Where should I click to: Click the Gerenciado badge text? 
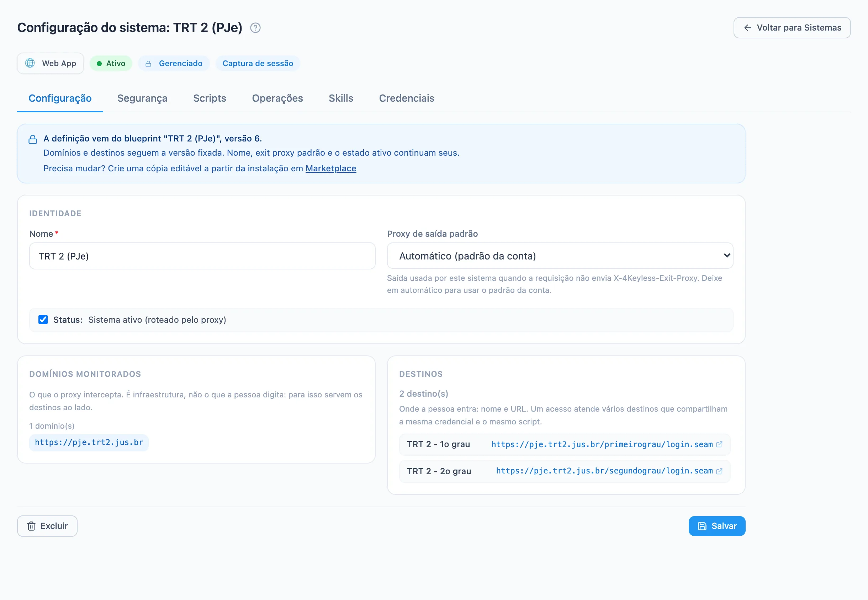coord(181,64)
